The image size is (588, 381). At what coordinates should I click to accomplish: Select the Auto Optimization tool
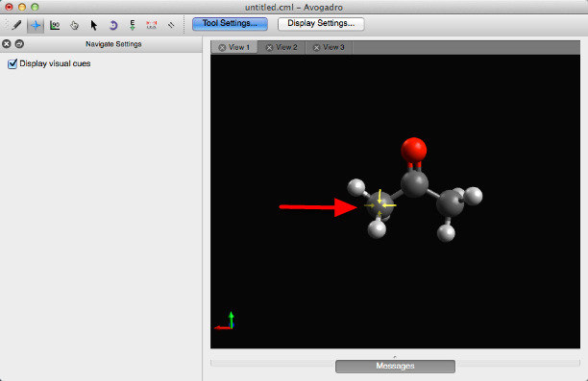pos(133,25)
